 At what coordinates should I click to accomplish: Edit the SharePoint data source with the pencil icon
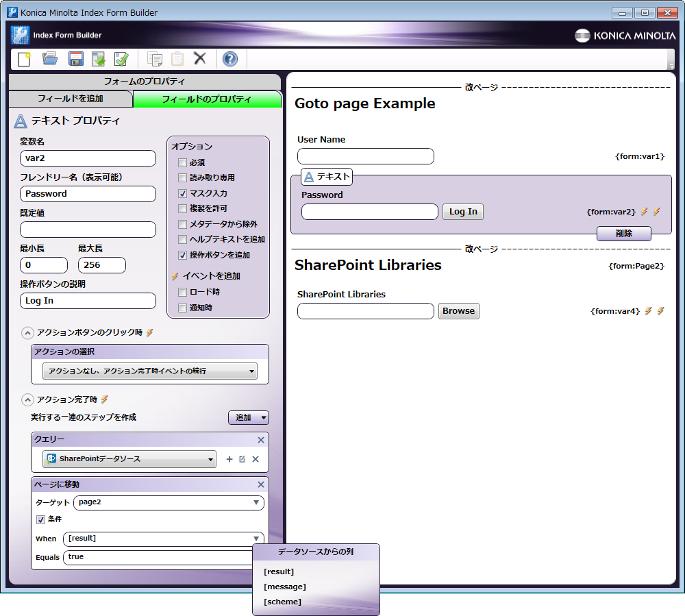(242, 459)
